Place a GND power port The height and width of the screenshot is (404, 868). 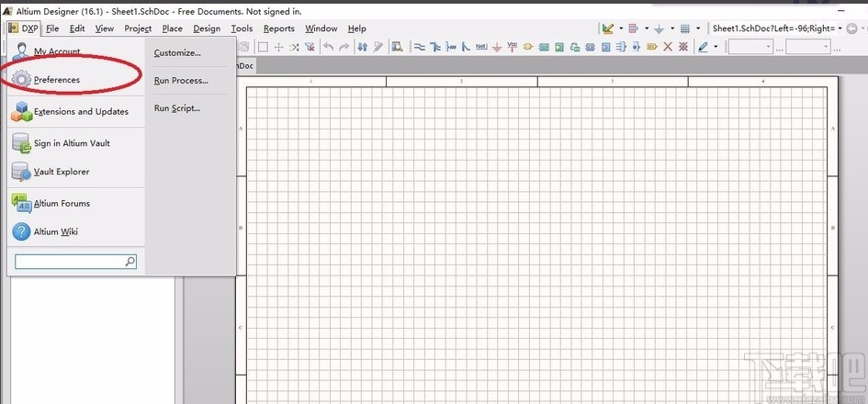pyautogui.click(x=497, y=48)
